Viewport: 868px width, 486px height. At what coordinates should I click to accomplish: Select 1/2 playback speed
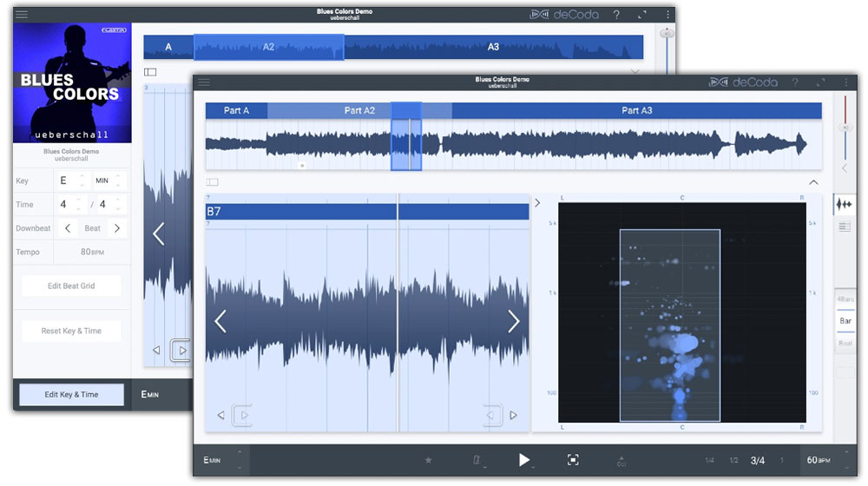coord(733,461)
